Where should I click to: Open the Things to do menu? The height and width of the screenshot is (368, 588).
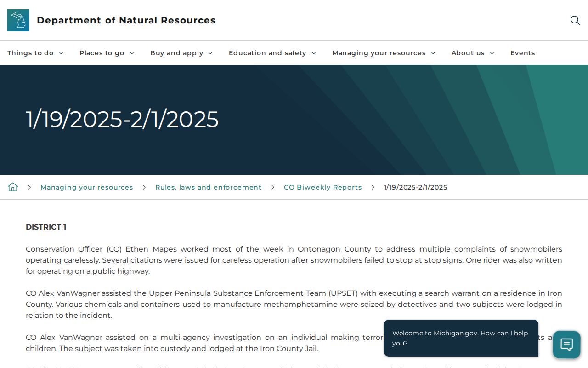[35, 53]
